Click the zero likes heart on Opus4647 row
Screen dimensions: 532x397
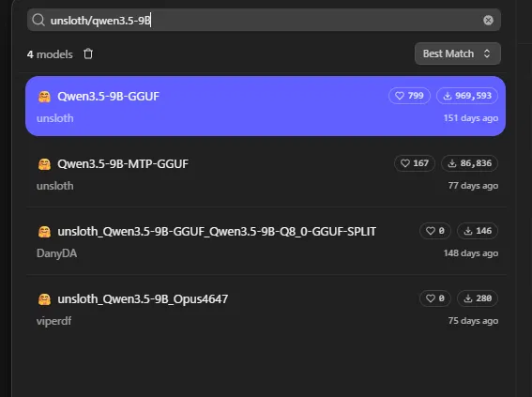[435, 298]
